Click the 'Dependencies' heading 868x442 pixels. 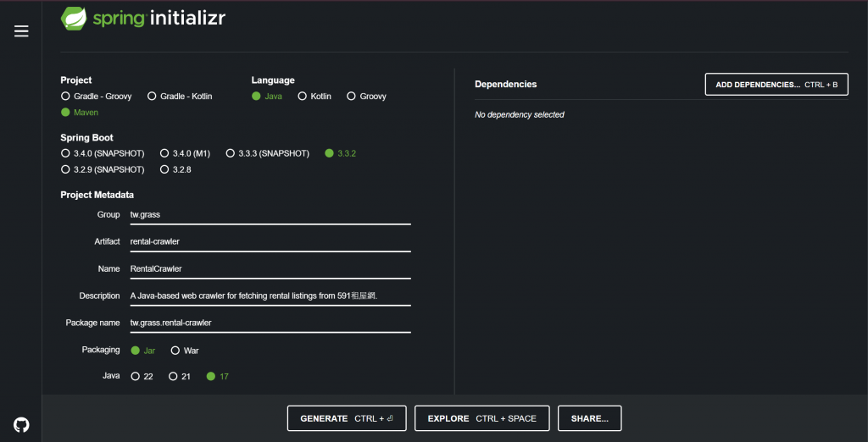[505, 84]
